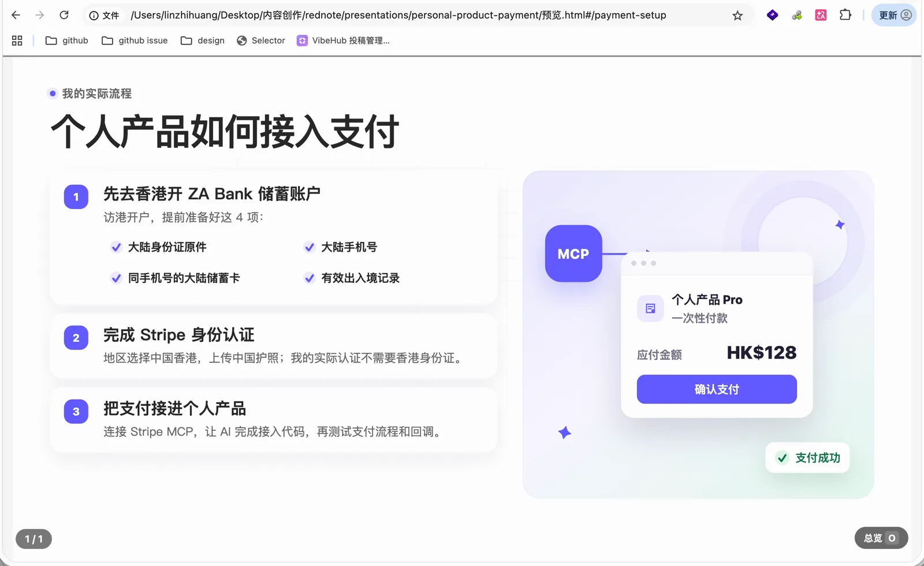Screen dimensions: 924x566
Task: Open the 总览 overview button
Action: [881, 538]
